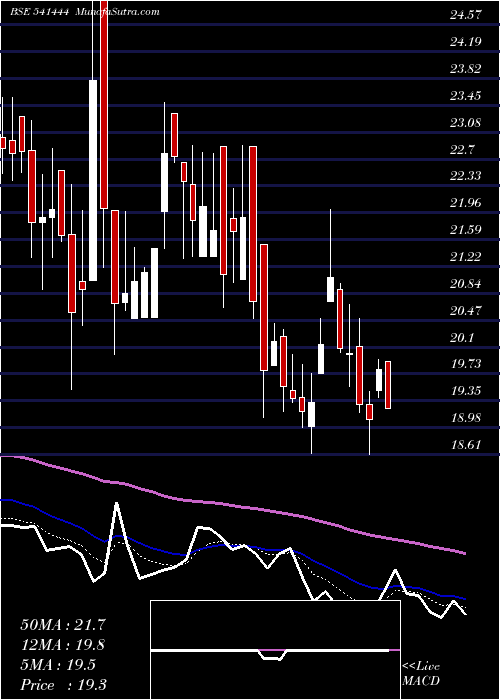Click the 21.59 price axis label
The height and width of the screenshot is (700, 500).
pyautogui.click(x=465, y=230)
